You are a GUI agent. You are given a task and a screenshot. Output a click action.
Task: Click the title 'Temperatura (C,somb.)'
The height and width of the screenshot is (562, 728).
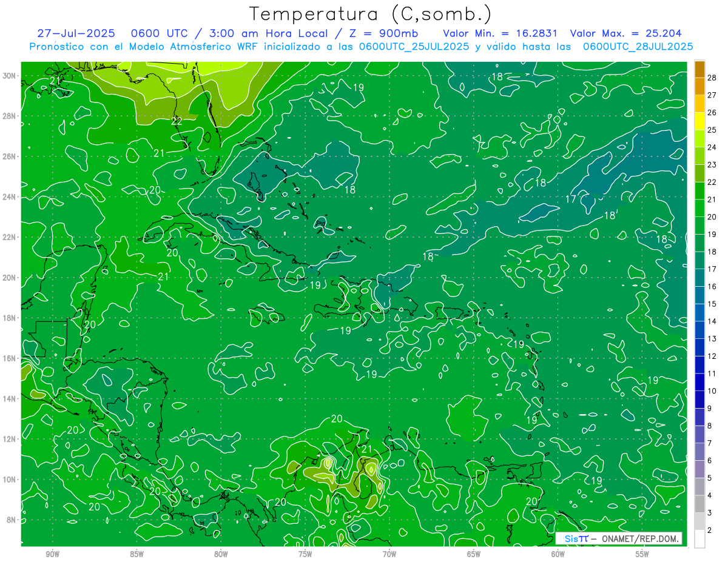click(370, 15)
